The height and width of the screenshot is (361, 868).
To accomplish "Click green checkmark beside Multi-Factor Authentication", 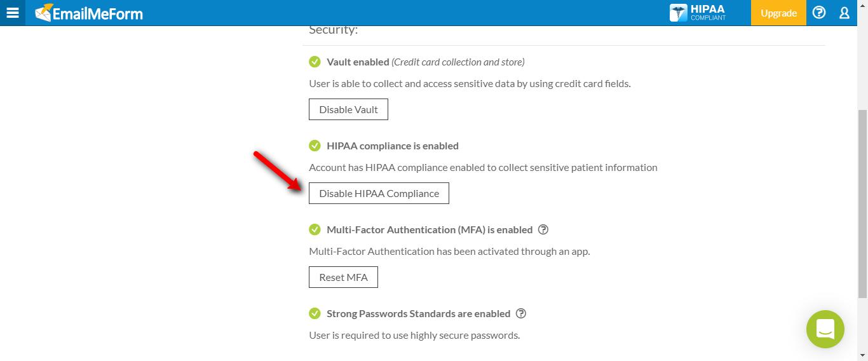I will tap(315, 229).
